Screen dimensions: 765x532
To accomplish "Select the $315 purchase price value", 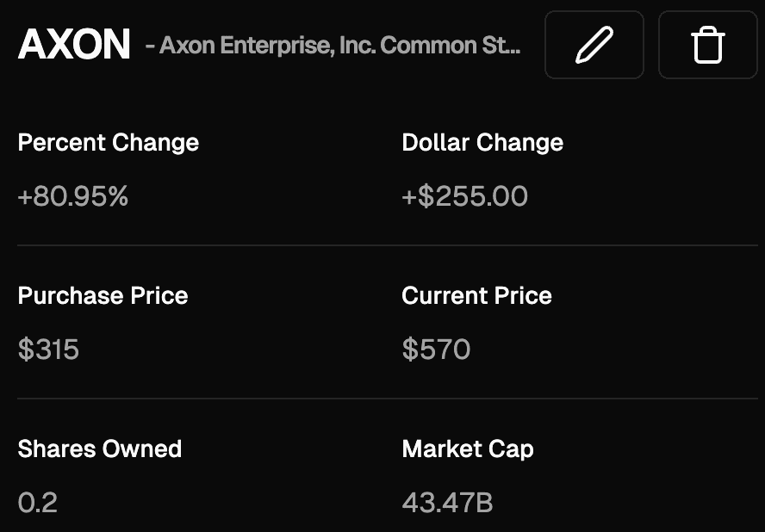I will [x=48, y=350].
